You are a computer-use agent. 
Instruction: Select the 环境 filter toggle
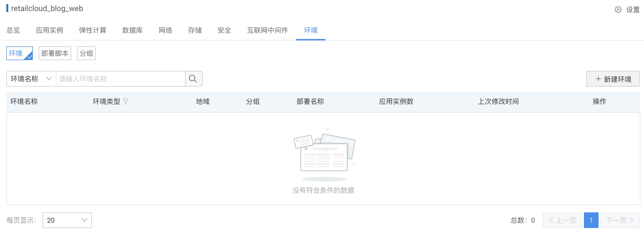point(19,53)
